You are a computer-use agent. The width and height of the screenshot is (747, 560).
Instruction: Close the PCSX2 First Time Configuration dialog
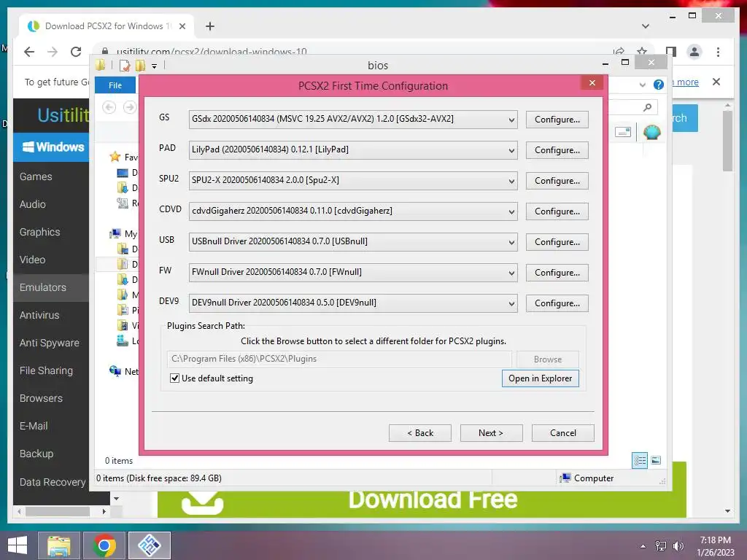(592, 83)
